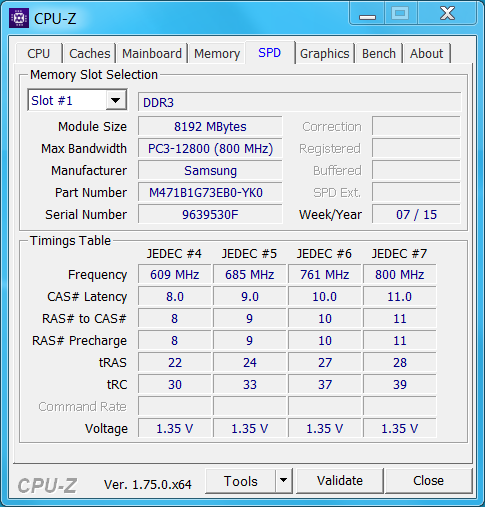
Task: Select the SPD tab
Action: [270, 53]
